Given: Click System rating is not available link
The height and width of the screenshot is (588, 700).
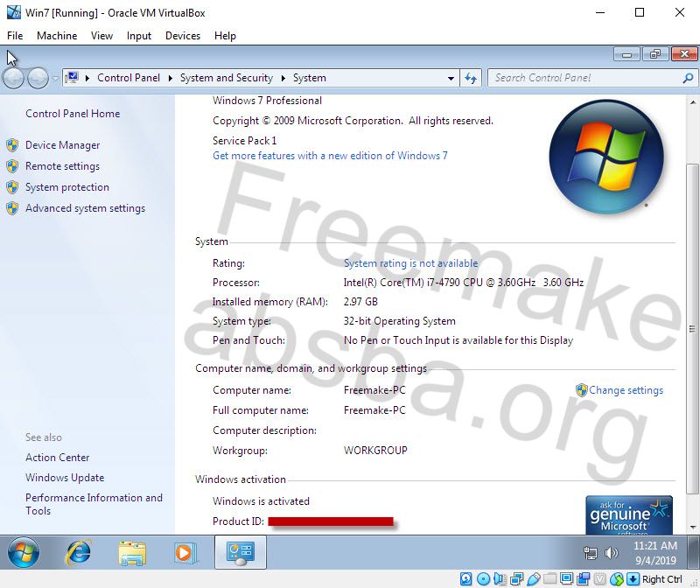Looking at the screenshot, I should click(x=410, y=263).
